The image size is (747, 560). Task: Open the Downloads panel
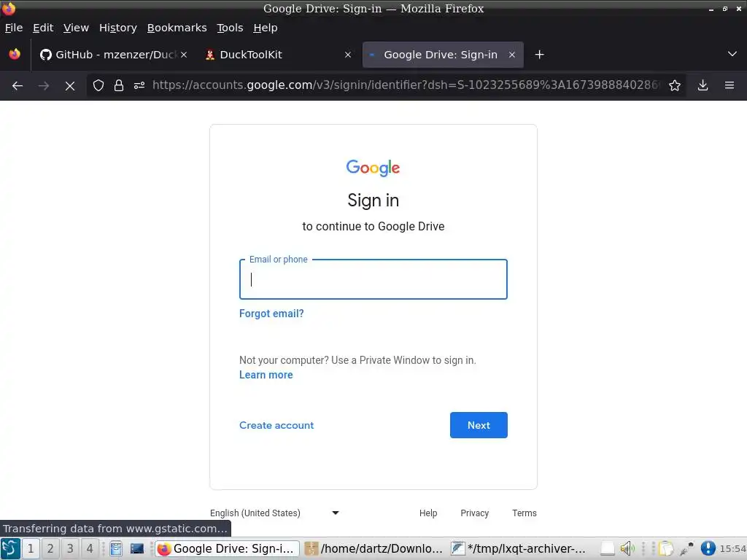click(x=703, y=86)
